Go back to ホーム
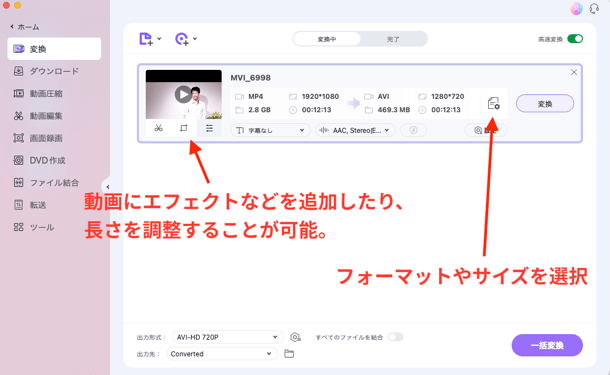This screenshot has height=375, width=610. coord(25,27)
